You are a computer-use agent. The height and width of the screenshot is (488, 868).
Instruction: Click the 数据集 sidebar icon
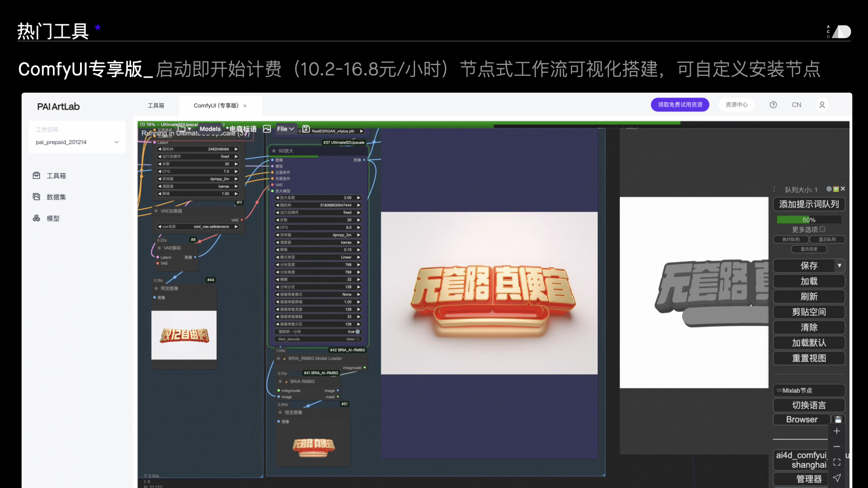pyautogui.click(x=37, y=197)
